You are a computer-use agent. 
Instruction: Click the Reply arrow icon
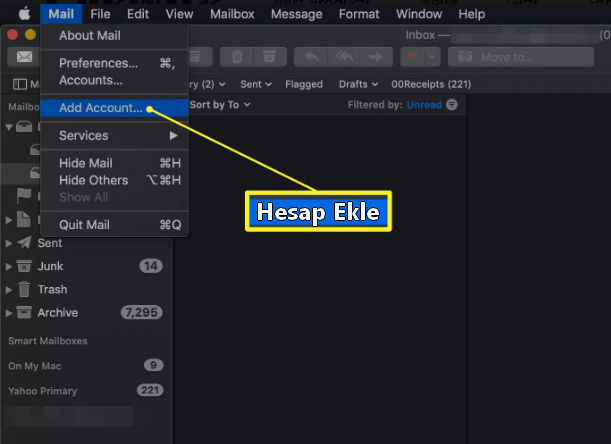tap(311, 57)
